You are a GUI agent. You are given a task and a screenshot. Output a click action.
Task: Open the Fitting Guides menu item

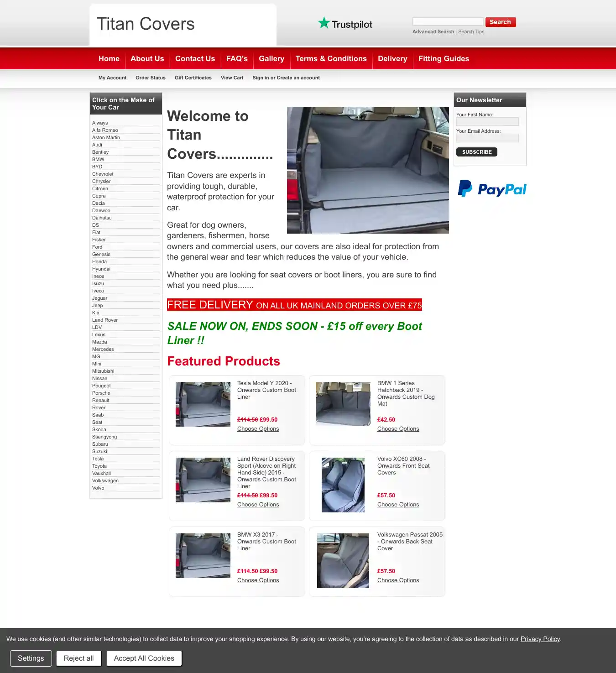click(x=444, y=59)
